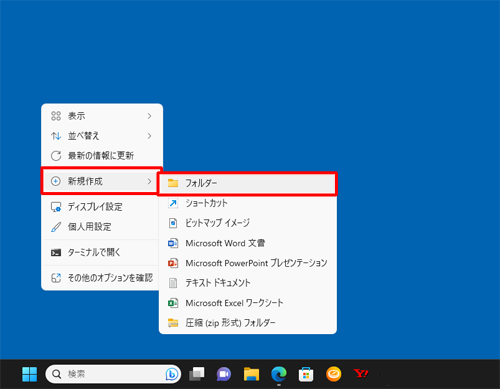Click その他のオプションを確認
Screen dimensions: 500x389
coord(101,278)
